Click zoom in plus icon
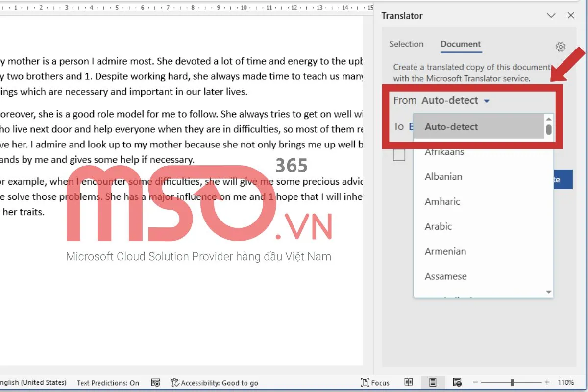 tap(547, 382)
